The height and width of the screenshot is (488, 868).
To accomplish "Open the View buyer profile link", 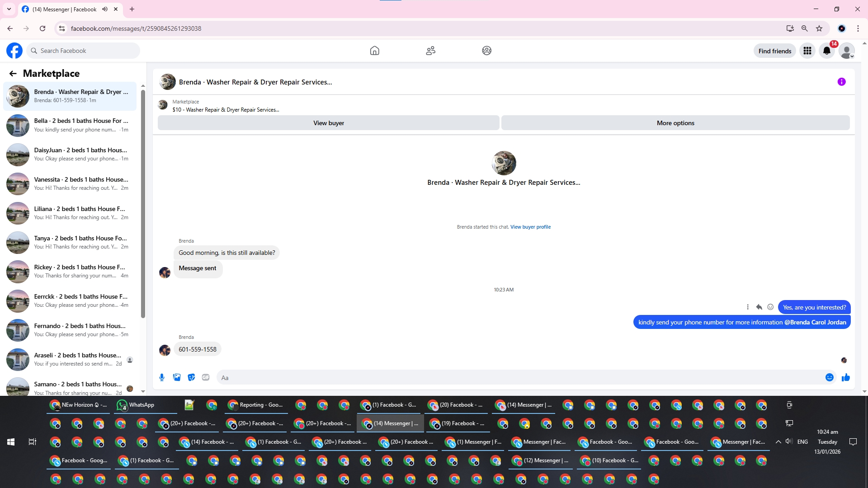I will (530, 227).
